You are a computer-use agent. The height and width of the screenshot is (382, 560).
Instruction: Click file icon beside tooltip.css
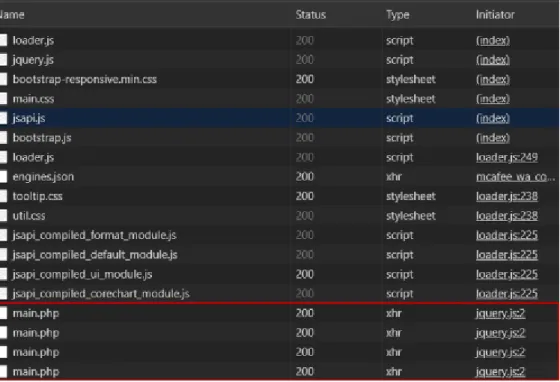3,196
